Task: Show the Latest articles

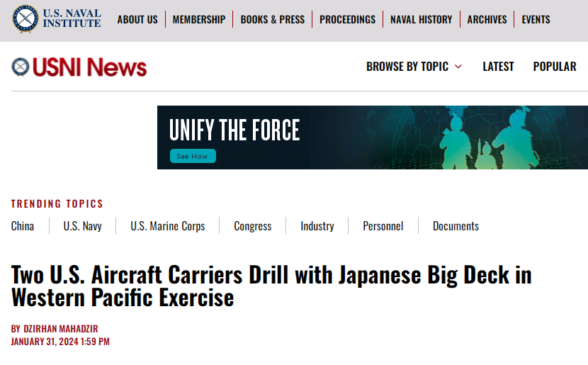Action: (x=498, y=66)
